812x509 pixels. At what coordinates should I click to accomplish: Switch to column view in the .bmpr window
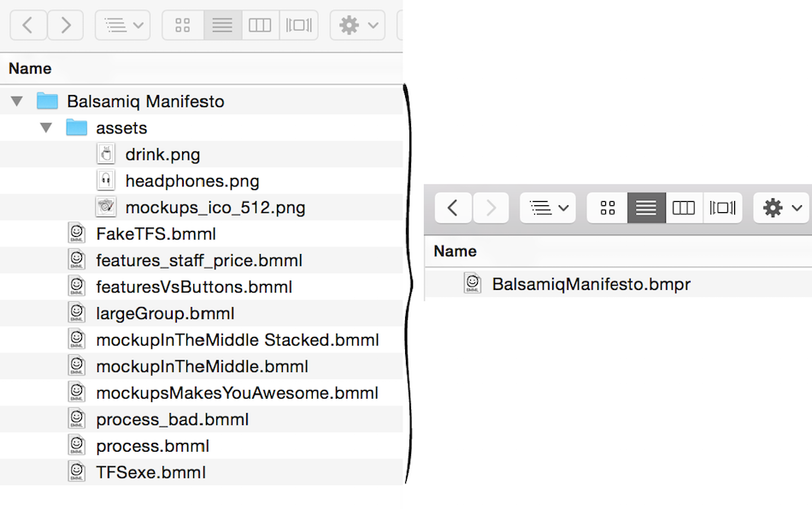tap(684, 208)
